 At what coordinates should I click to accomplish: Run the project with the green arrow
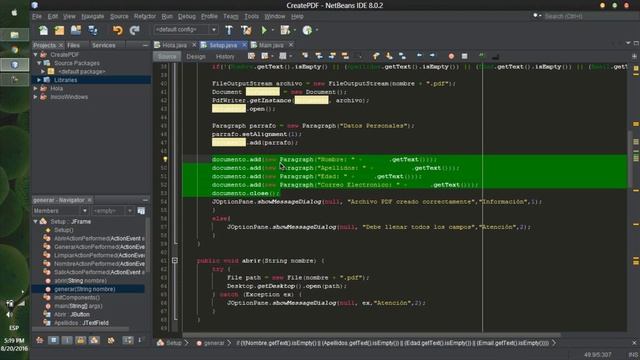coord(264,30)
